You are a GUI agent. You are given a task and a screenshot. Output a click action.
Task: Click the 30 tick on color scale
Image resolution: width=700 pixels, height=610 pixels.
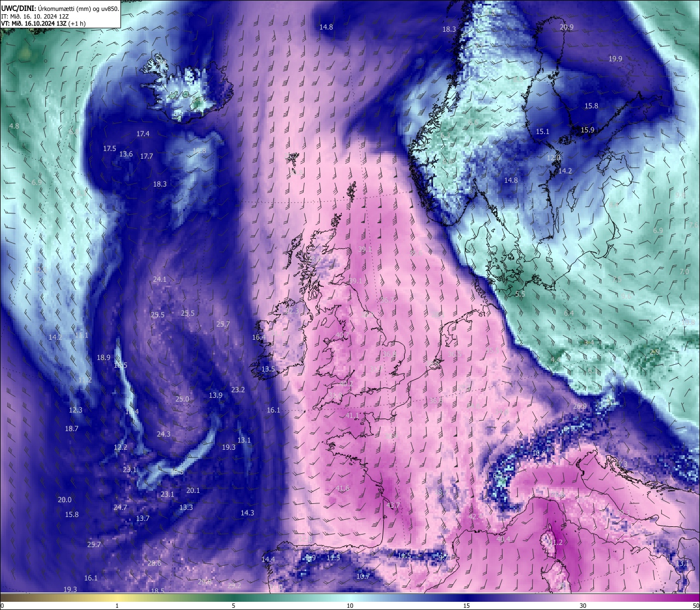pos(583,606)
